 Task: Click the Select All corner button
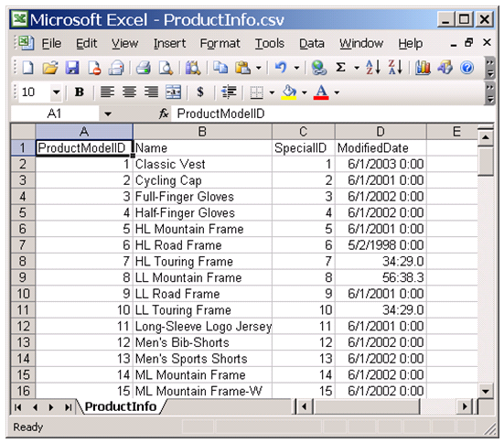[23, 132]
